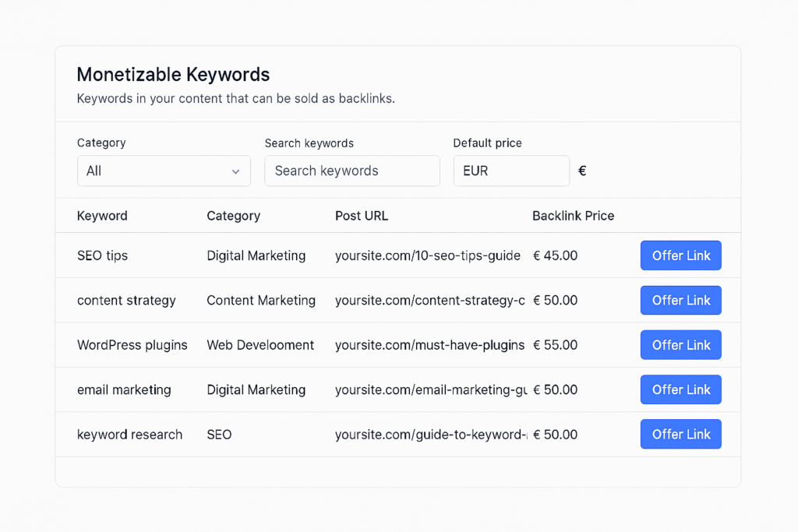
Task: Open the 10-seo-tips-guide post URL
Action: point(427,255)
